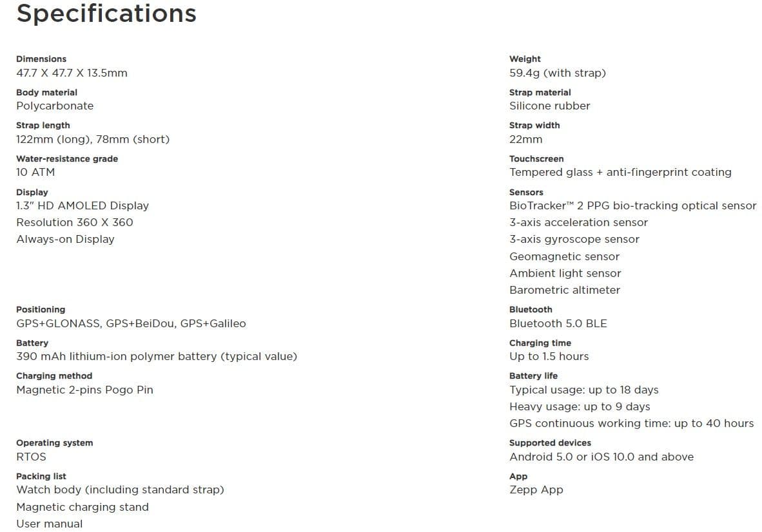The height and width of the screenshot is (532, 762).
Task: Click the 10 ATM water-resistance value
Action: pyautogui.click(x=35, y=172)
